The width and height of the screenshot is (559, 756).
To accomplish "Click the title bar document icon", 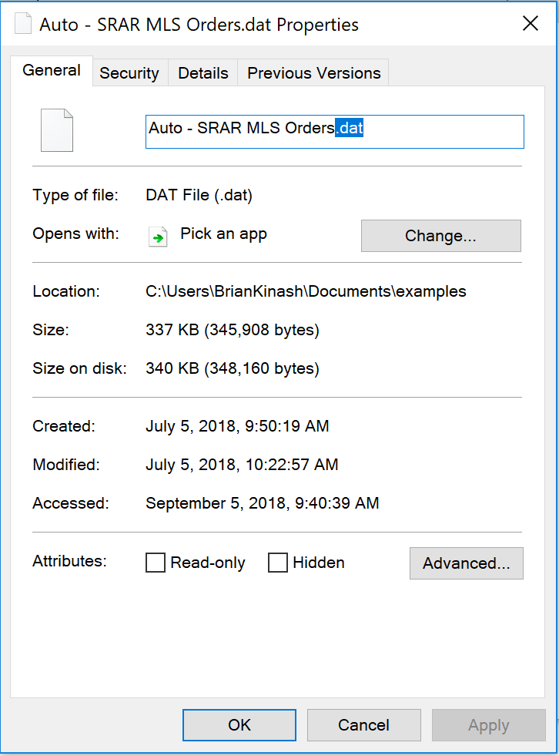I will coord(22,24).
